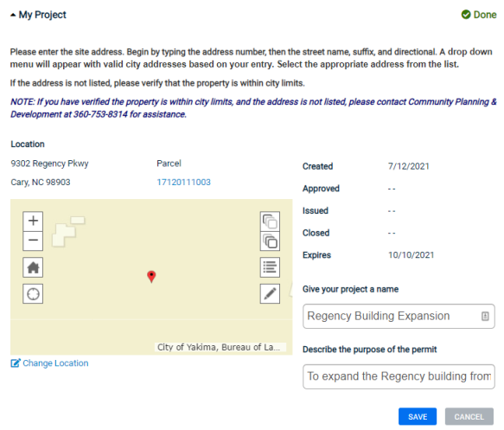Click the Location heading
The width and height of the screenshot is (504, 430).
click(28, 144)
